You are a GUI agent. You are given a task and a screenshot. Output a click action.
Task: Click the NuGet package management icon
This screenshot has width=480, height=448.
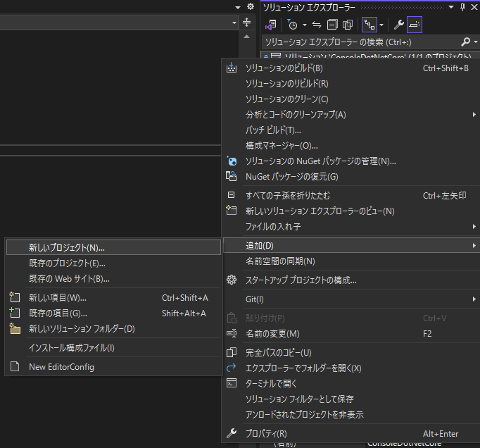click(232, 161)
